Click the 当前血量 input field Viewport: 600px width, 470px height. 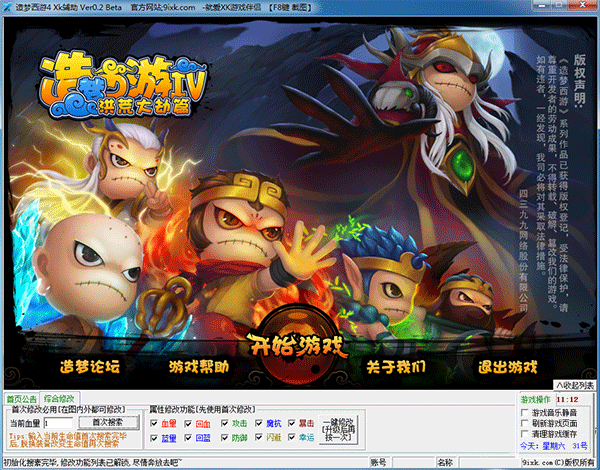coord(58,423)
